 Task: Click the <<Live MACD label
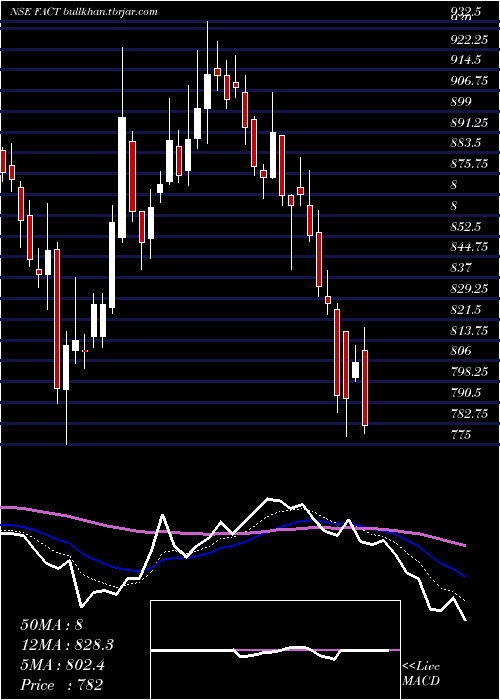point(421,674)
